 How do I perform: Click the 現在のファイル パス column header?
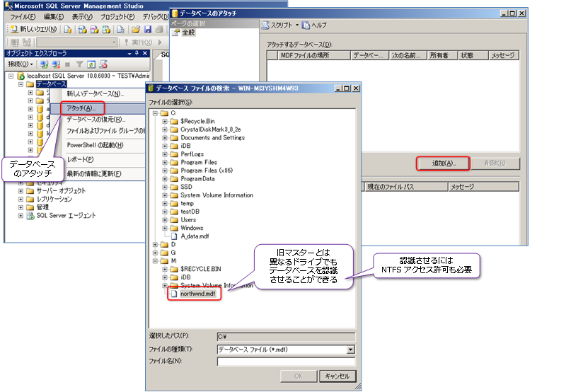point(406,187)
